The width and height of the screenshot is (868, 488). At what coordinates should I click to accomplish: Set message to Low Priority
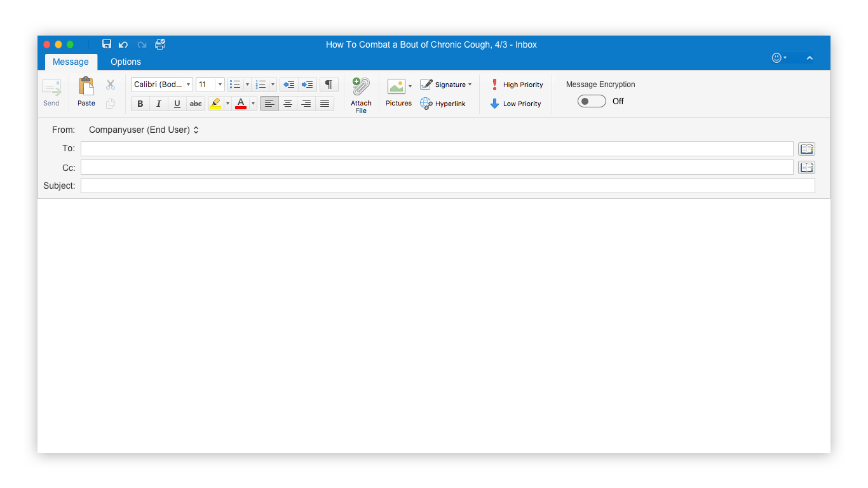[x=515, y=104]
